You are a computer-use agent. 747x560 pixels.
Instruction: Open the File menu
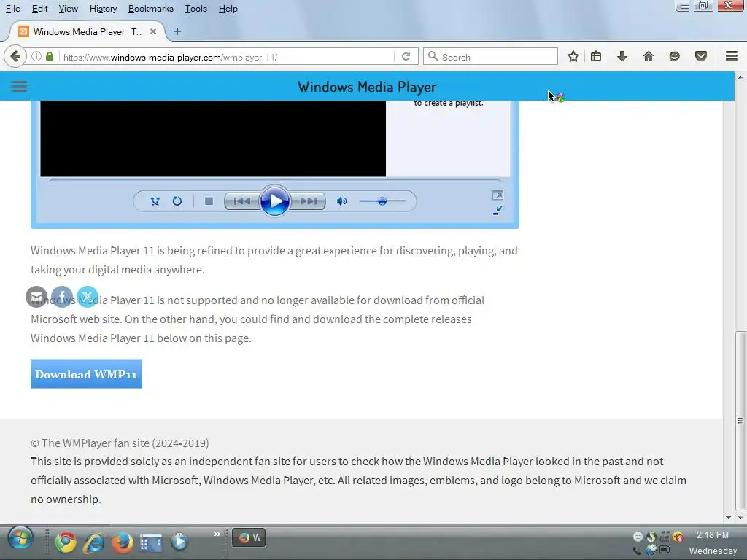(13, 9)
